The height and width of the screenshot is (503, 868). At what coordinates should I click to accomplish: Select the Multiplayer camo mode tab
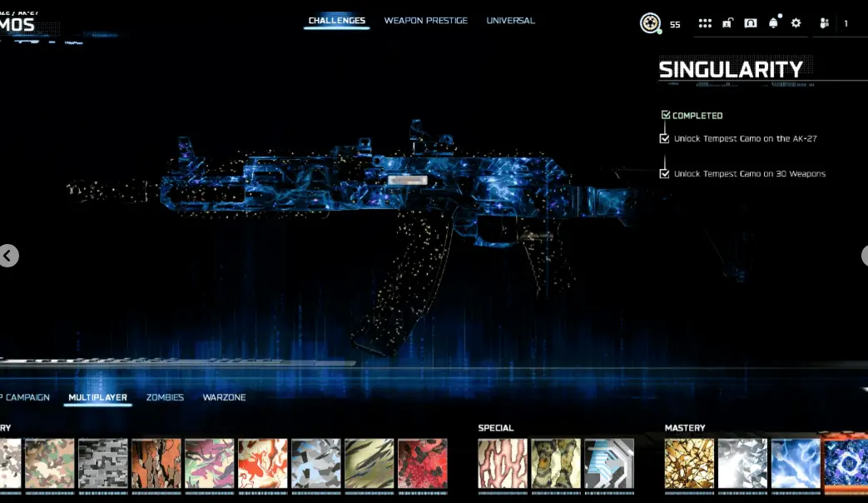click(98, 397)
